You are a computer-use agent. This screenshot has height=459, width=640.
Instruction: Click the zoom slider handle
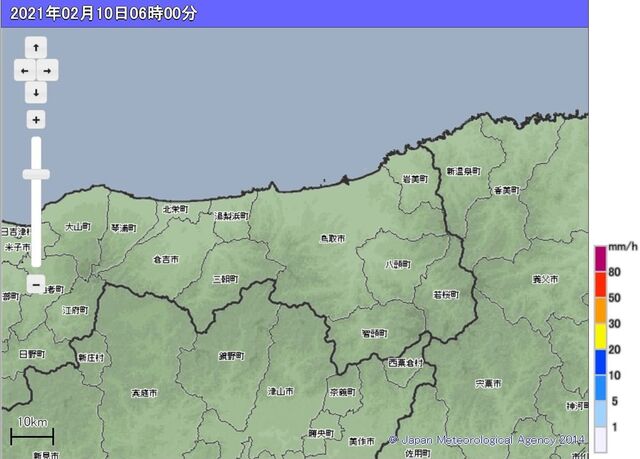pyautogui.click(x=36, y=174)
